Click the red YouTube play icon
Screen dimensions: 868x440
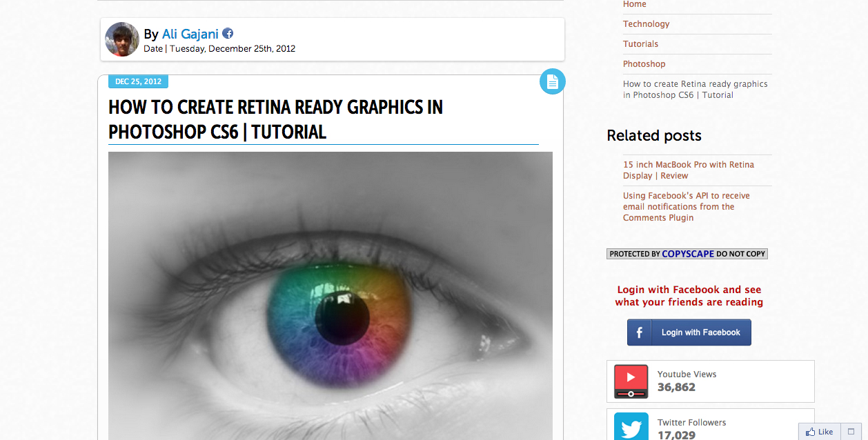[x=631, y=381]
